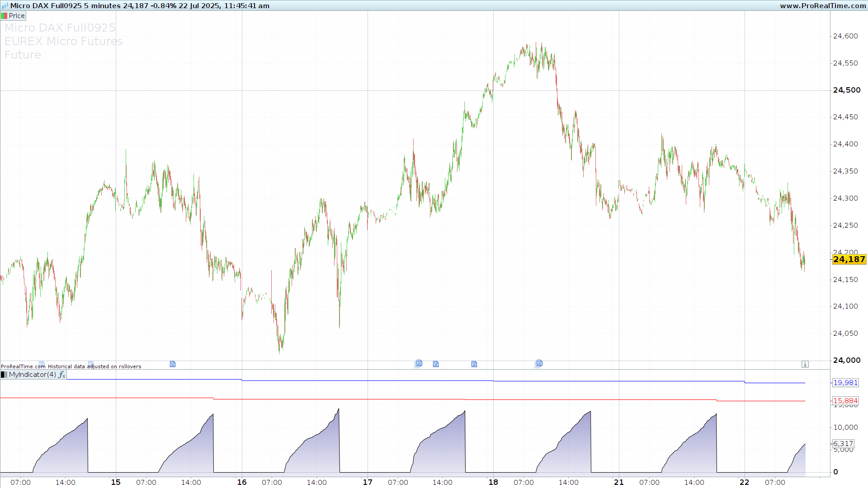Screen dimensions: 868x488
Task: Select the MyIndicator(4) label
Action: point(33,375)
